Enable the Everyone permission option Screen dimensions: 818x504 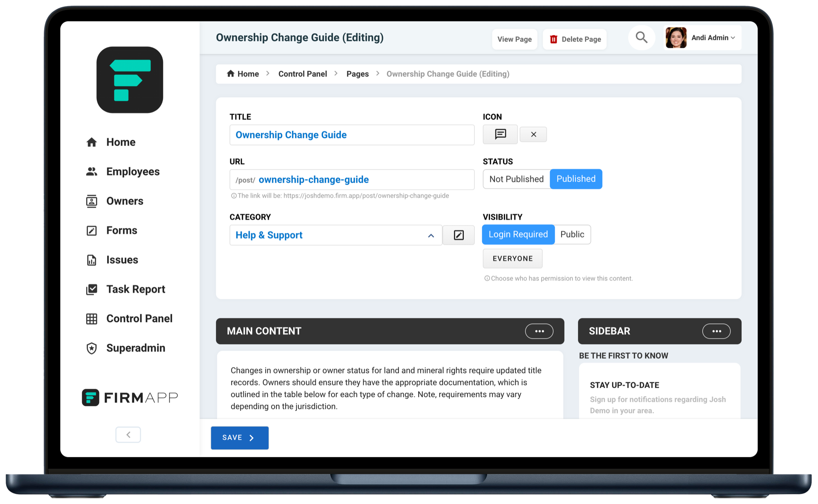pos(512,258)
